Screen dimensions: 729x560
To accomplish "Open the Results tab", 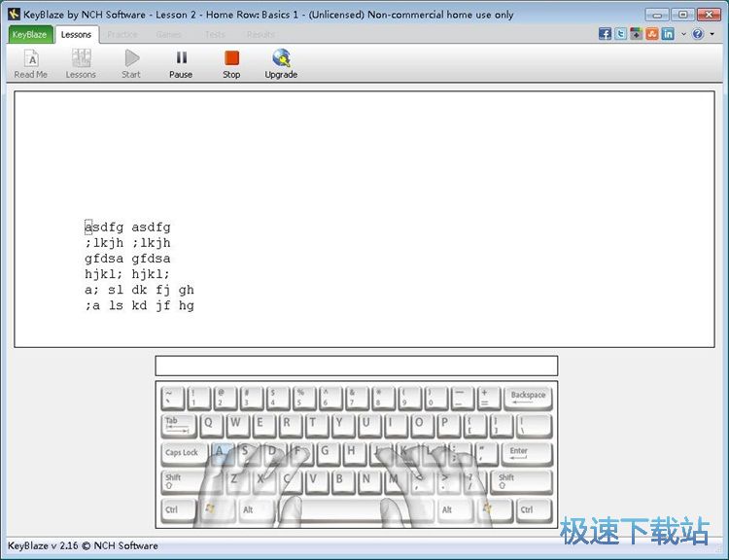I will coord(260,34).
